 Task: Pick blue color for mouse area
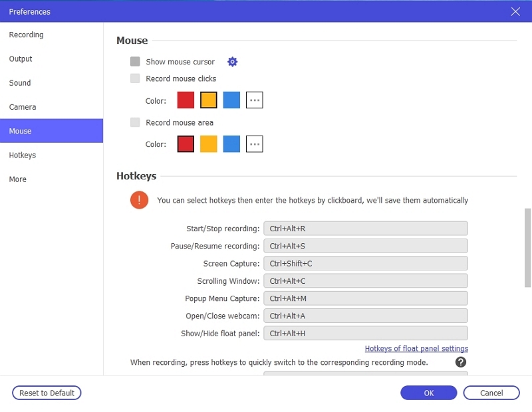pyautogui.click(x=231, y=144)
